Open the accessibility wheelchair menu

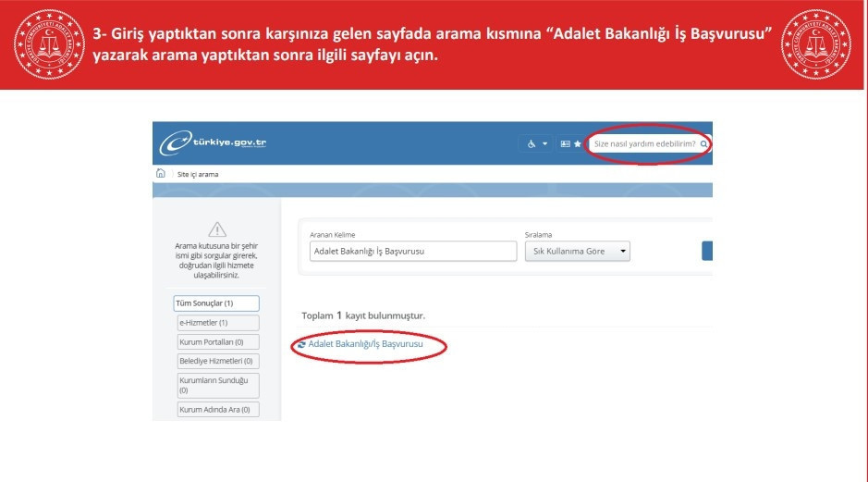(536, 143)
